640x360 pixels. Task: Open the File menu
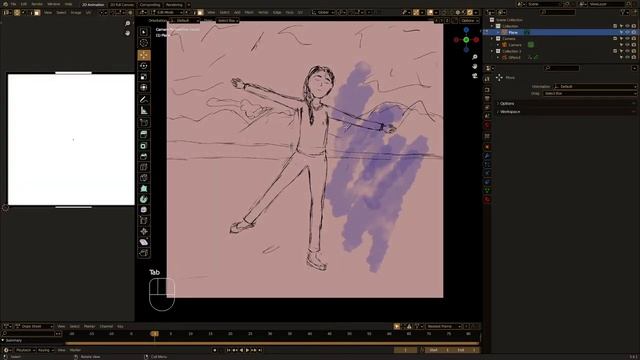[x=13, y=4]
